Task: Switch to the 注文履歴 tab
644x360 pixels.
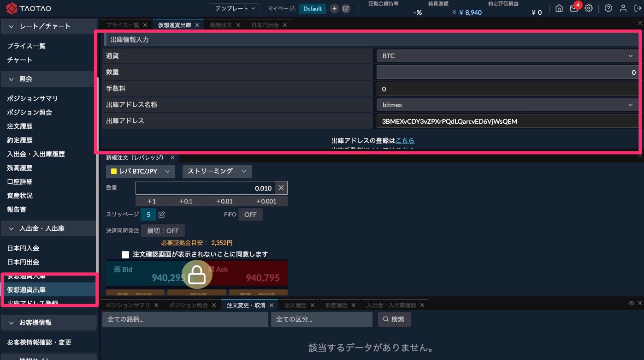Action: tap(295, 306)
